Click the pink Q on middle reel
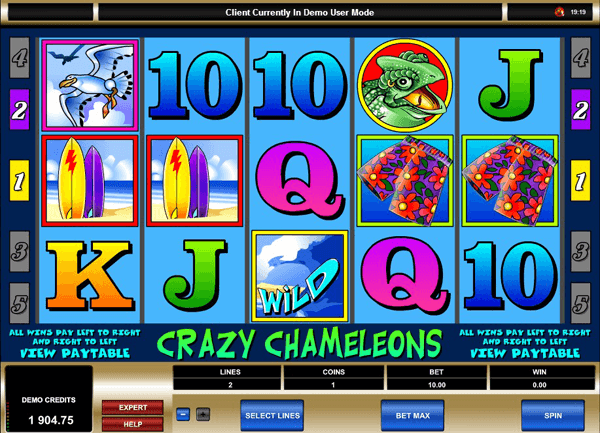 (300, 180)
